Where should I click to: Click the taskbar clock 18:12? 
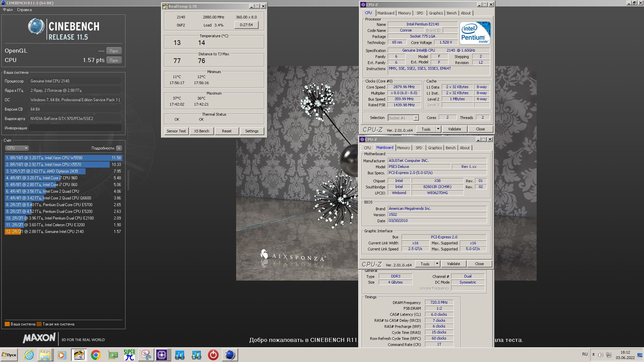[625, 353]
